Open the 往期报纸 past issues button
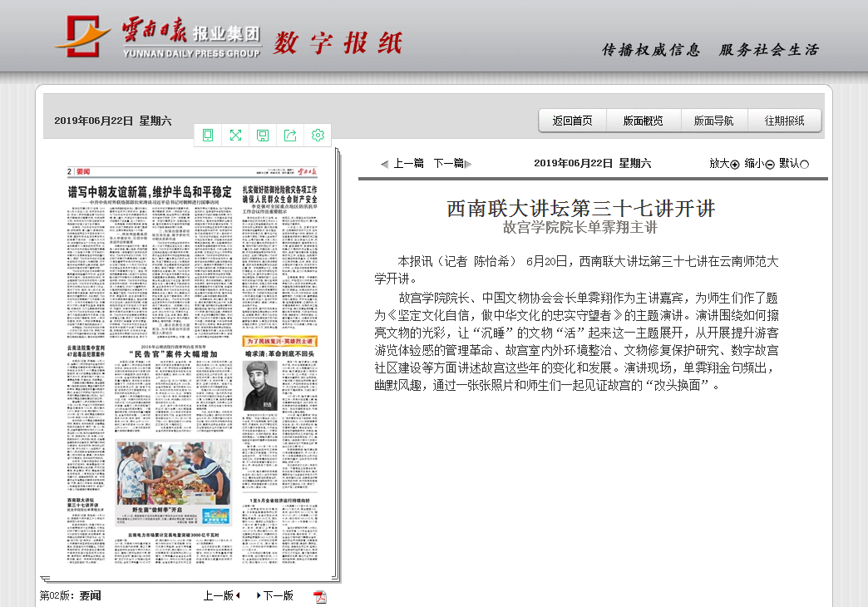Screen dimensions: 868x607 [x=785, y=121]
